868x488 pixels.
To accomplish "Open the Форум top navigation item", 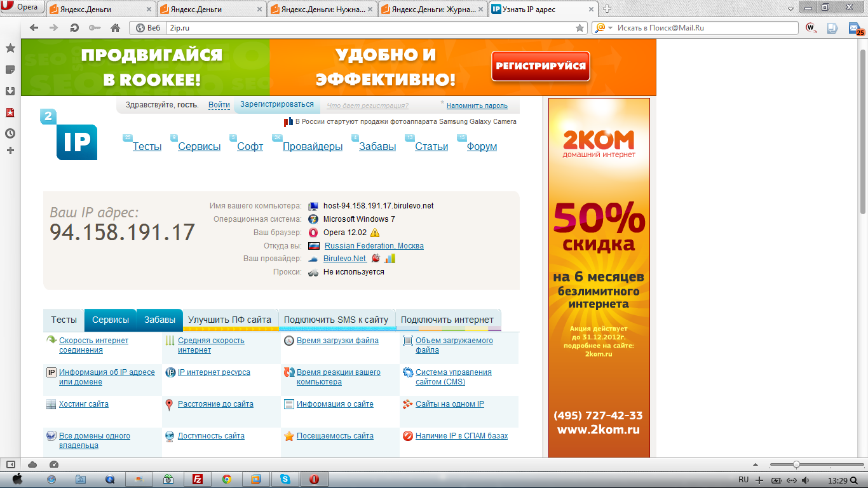I will pyautogui.click(x=482, y=147).
